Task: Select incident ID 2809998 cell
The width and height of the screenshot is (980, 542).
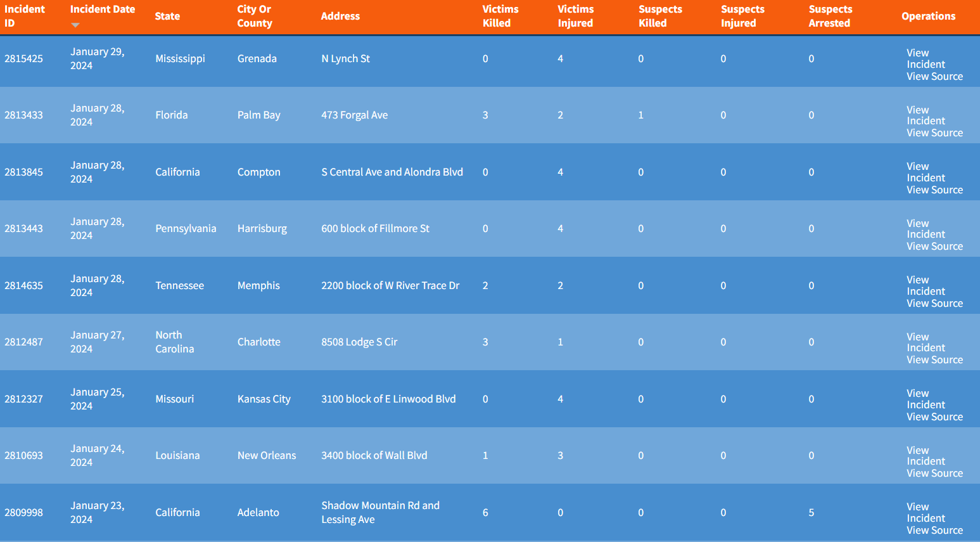Action: pyautogui.click(x=24, y=513)
